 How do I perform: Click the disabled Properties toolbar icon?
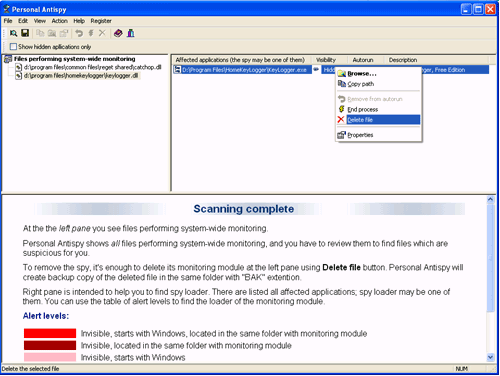click(64, 33)
